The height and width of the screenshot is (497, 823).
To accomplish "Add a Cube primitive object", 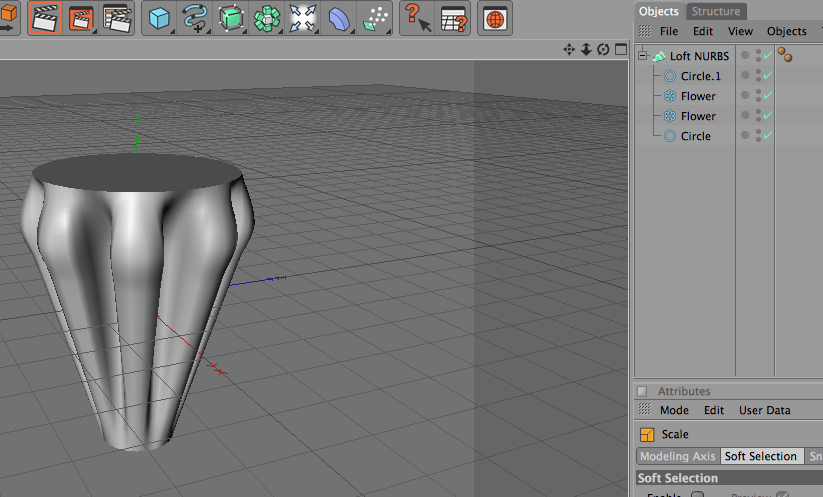I will coord(159,18).
